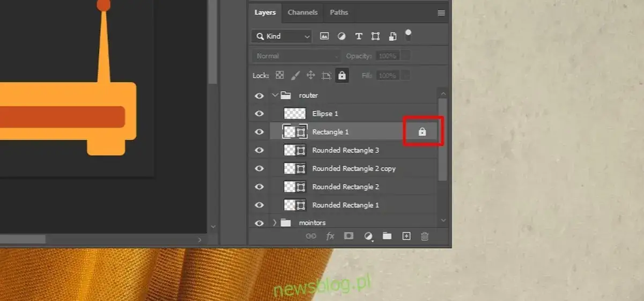Open the Paths tab
This screenshot has height=301, width=644.
(339, 12)
